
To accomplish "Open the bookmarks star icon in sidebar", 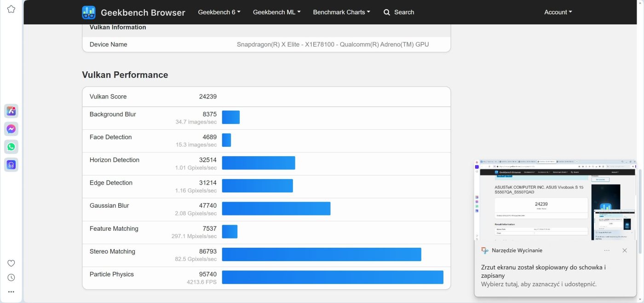I will pos(11,9).
